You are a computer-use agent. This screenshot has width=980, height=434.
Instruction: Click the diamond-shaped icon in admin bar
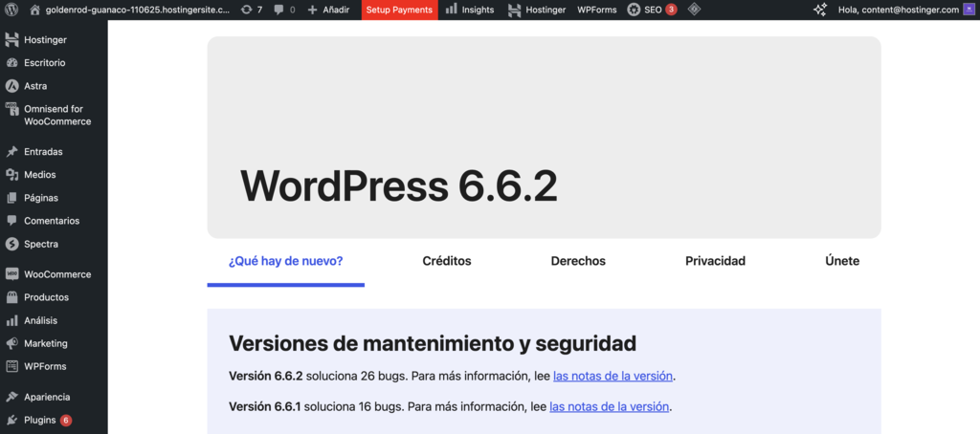(694, 10)
